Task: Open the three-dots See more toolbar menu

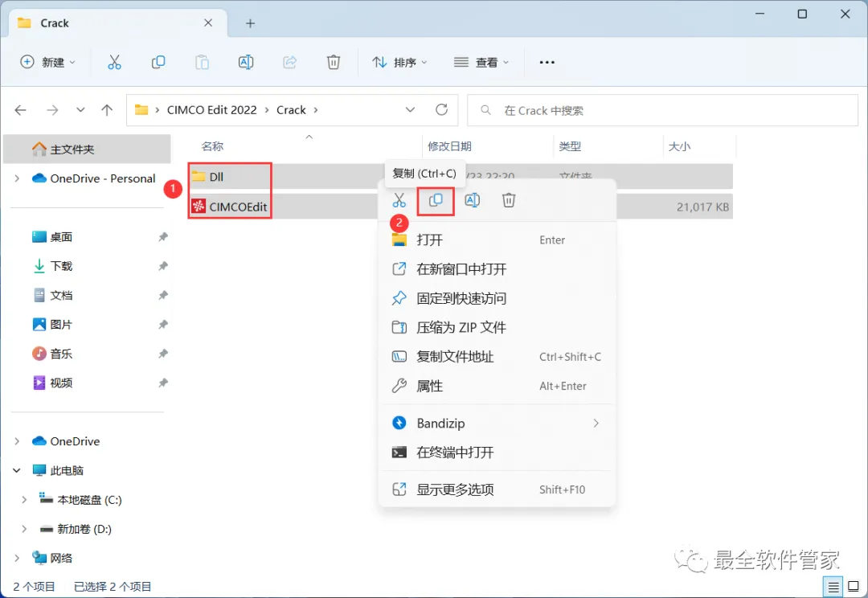Action: tap(547, 62)
